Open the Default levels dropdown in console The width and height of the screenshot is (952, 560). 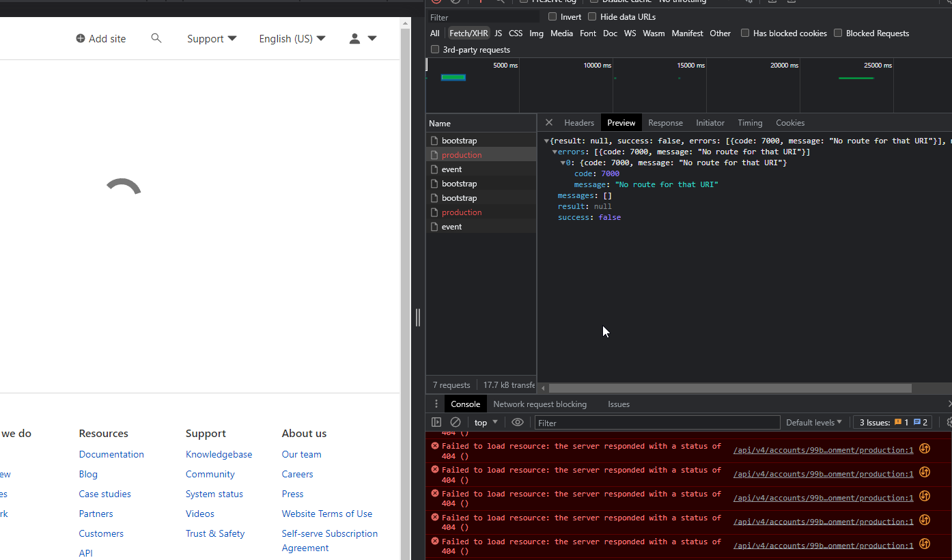(814, 423)
